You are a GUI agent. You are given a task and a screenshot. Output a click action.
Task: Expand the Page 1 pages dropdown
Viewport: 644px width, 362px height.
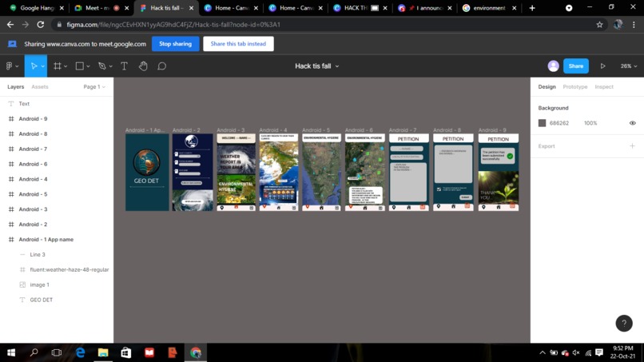point(94,86)
